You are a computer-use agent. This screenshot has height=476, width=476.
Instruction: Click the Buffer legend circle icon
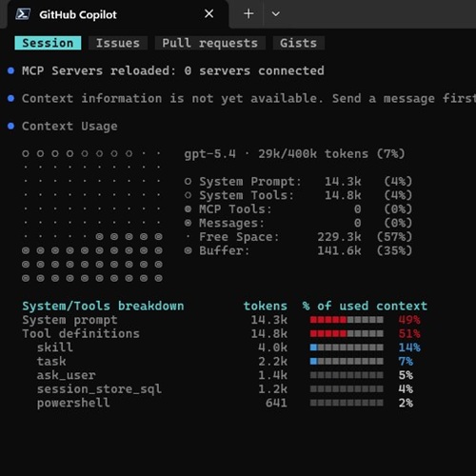(x=188, y=250)
